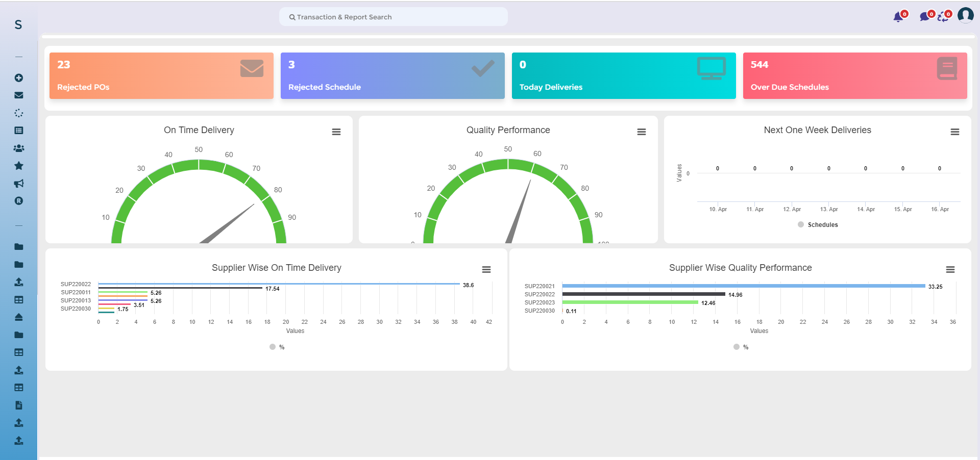The height and width of the screenshot is (460, 980).
Task: Open the Over Due Schedules card
Action: (x=855, y=75)
